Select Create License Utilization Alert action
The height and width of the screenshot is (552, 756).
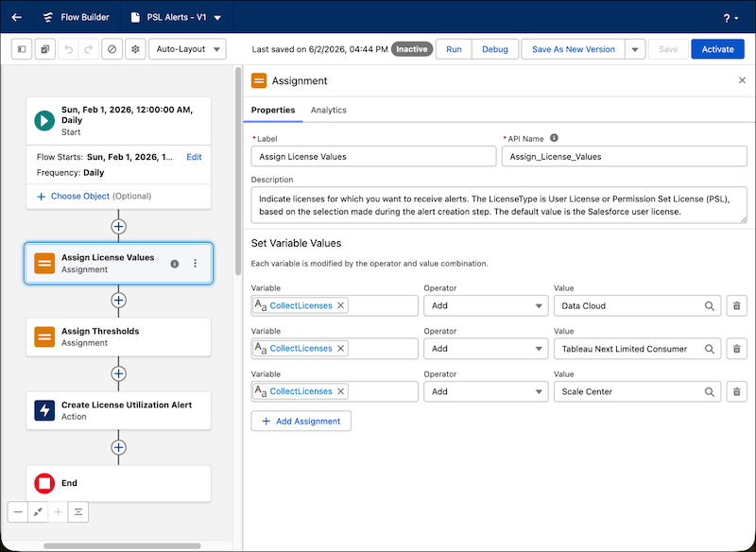[x=118, y=411]
